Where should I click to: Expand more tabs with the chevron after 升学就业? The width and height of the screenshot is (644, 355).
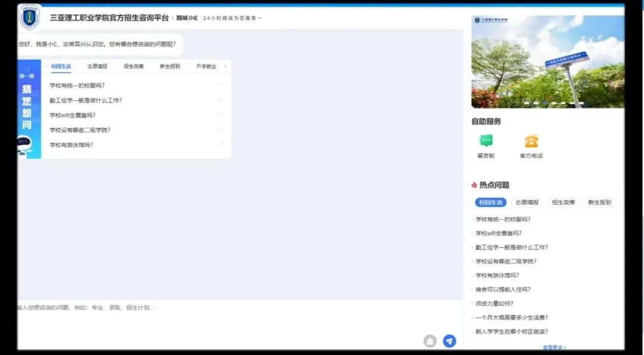pyautogui.click(x=225, y=66)
